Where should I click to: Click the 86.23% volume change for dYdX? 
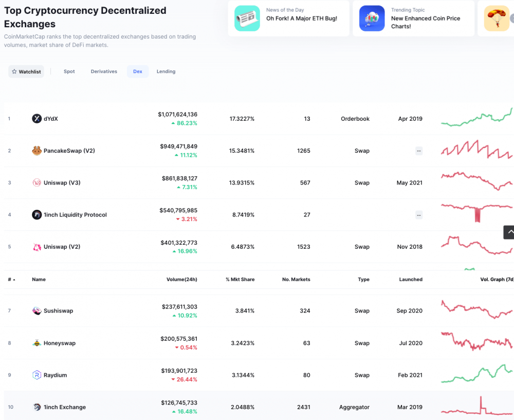(x=185, y=123)
